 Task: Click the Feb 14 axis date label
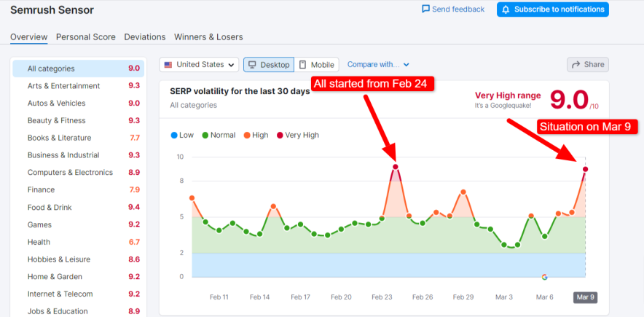click(x=259, y=297)
